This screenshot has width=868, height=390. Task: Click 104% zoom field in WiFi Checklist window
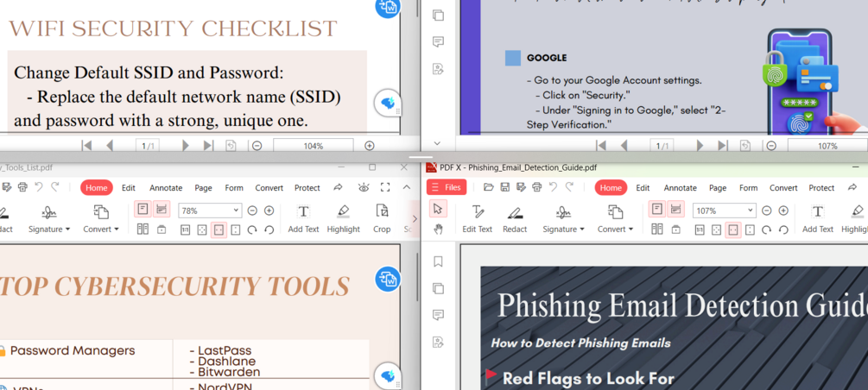[x=314, y=146]
